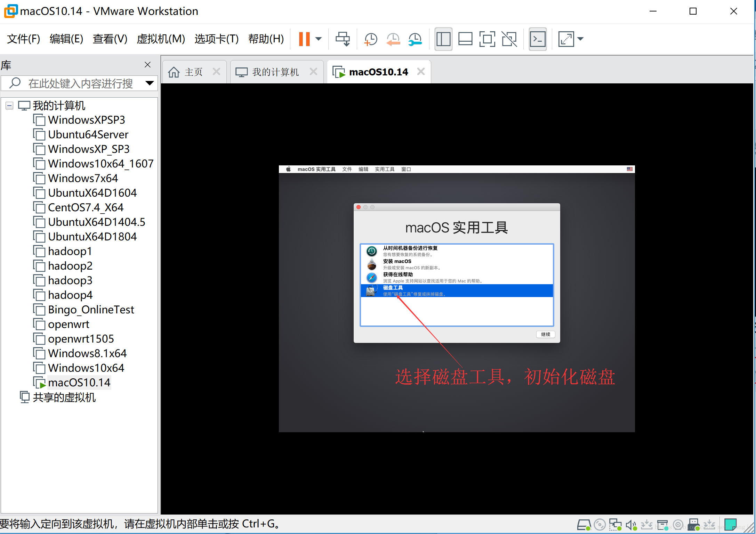Select Ubuntu64Server in the library
Image resolution: width=756 pixels, height=534 pixels.
[88, 134]
